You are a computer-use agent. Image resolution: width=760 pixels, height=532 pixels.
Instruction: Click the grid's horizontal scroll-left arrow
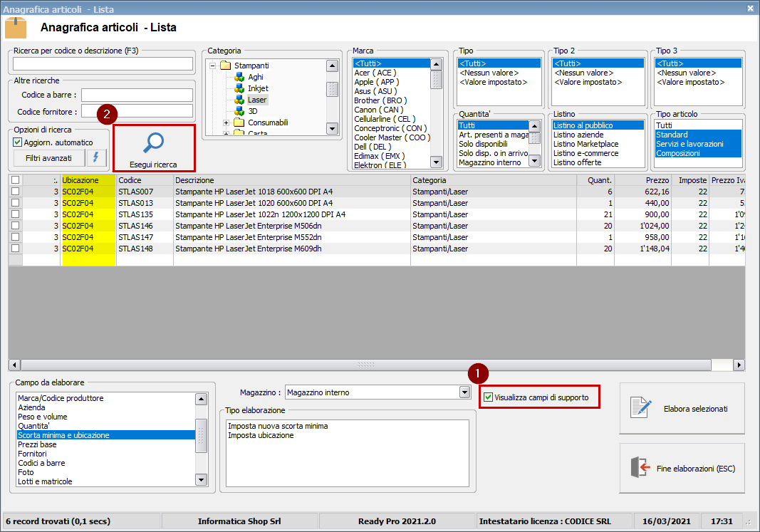(x=14, y=365)
